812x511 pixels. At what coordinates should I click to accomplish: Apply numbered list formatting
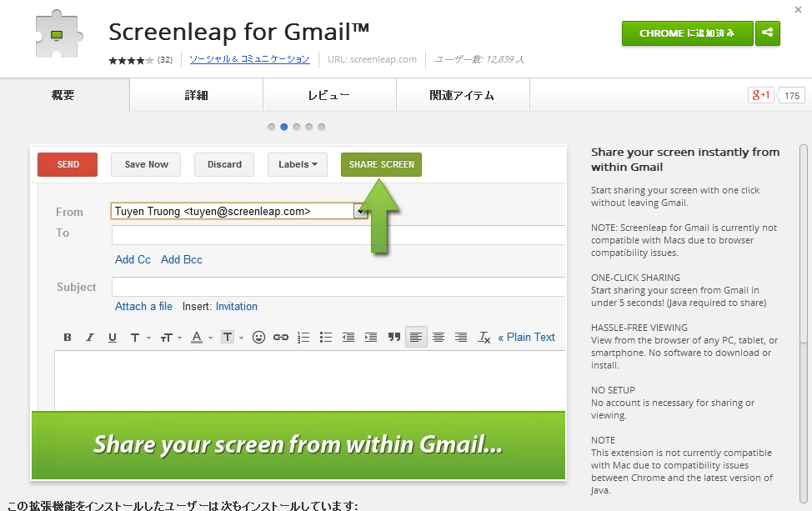click(303, 338)
